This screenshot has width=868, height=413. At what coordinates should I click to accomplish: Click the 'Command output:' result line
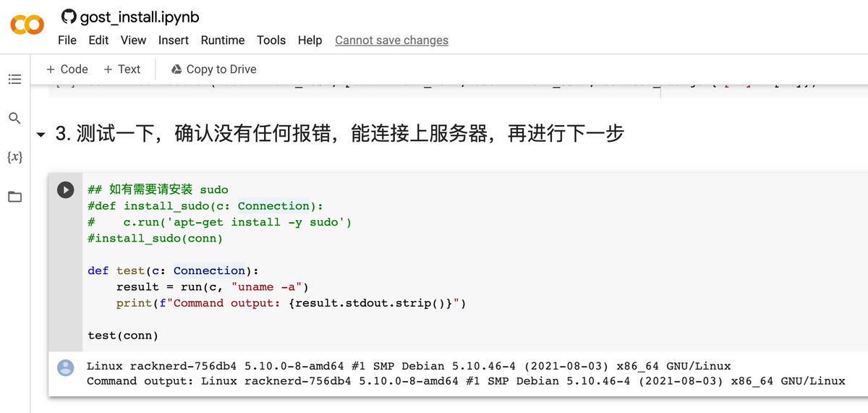466,381
